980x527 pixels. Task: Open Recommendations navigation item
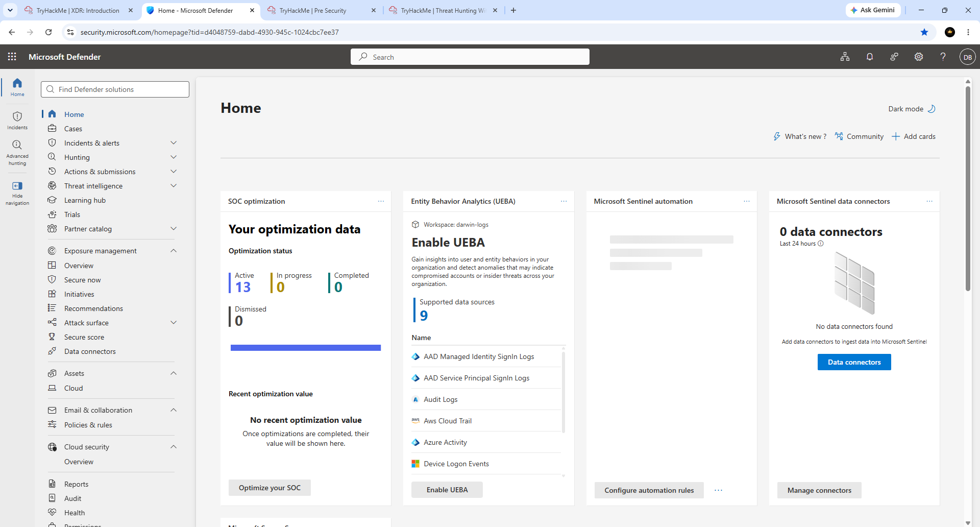pos(93,308)
